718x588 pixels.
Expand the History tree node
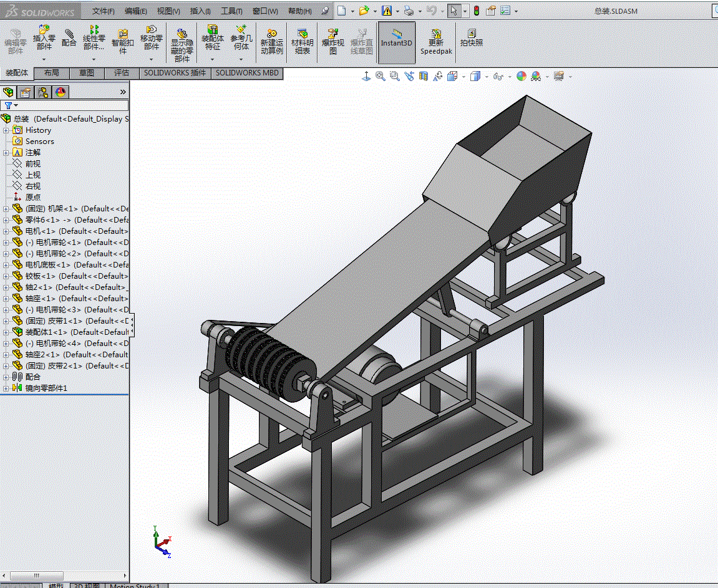tap(6, 130)
